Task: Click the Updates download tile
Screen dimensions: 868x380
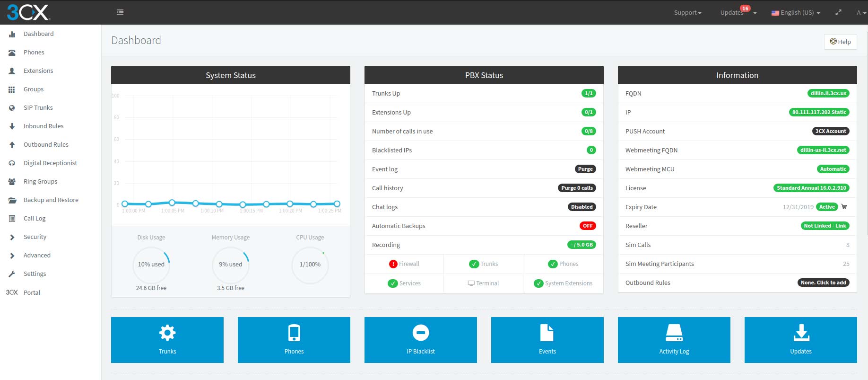Action: click(800, 340)
